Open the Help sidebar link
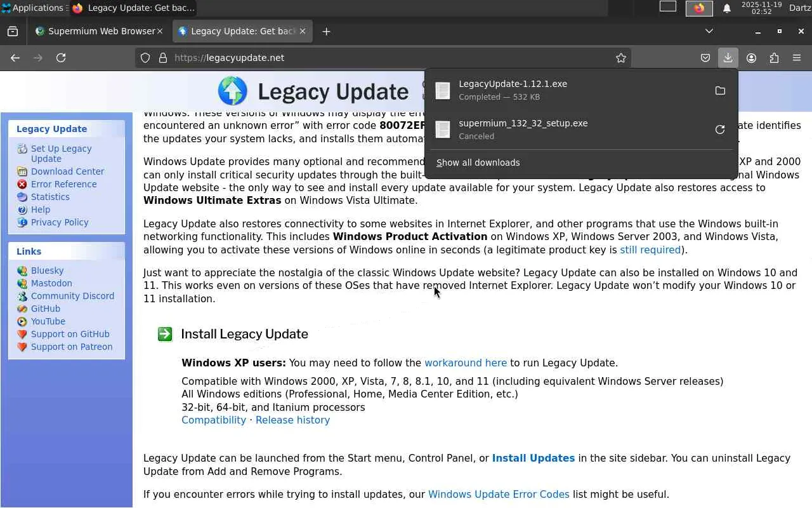This screenshot has width=812, height=508. 41,210
